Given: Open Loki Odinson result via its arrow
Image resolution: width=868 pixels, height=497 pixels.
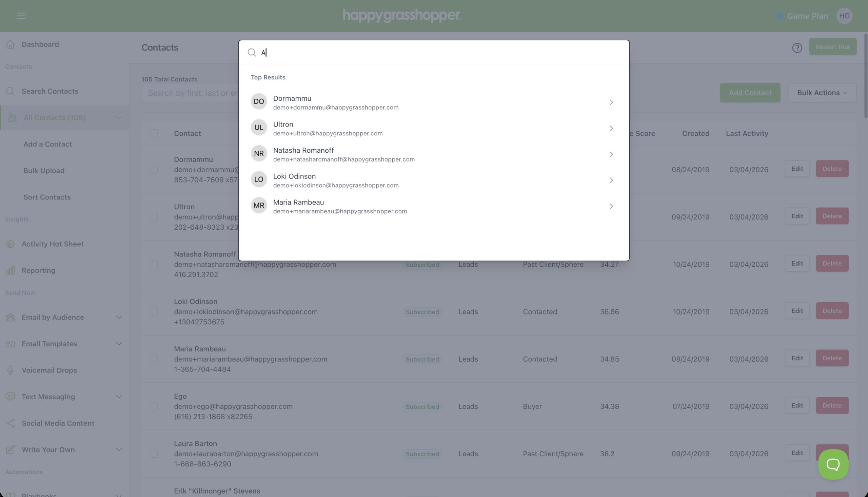Looking at the screenshot, I should pos(611,180).
